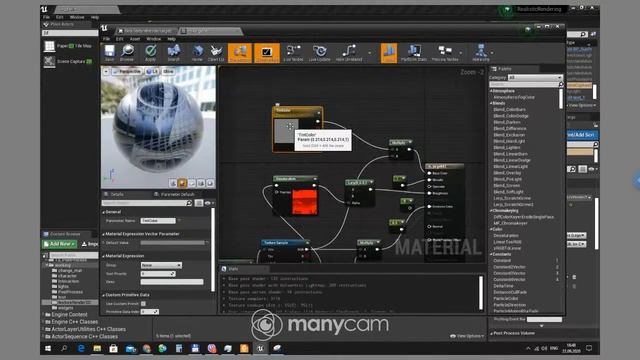Screen dimensions: 640x360
Task: Click the Parameter Name field
Action: [x=158, y=221]
